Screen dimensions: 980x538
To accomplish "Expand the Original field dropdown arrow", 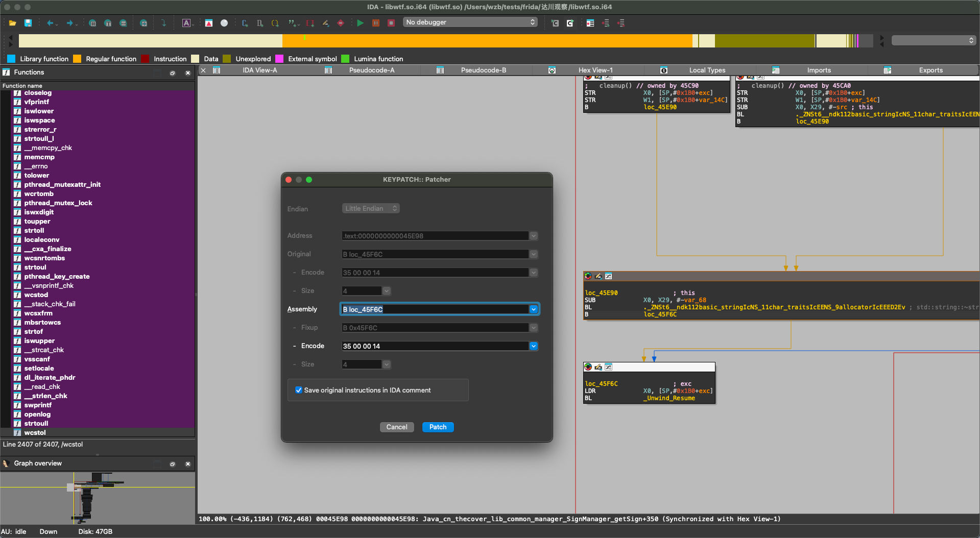I will [x=534, y=254].
